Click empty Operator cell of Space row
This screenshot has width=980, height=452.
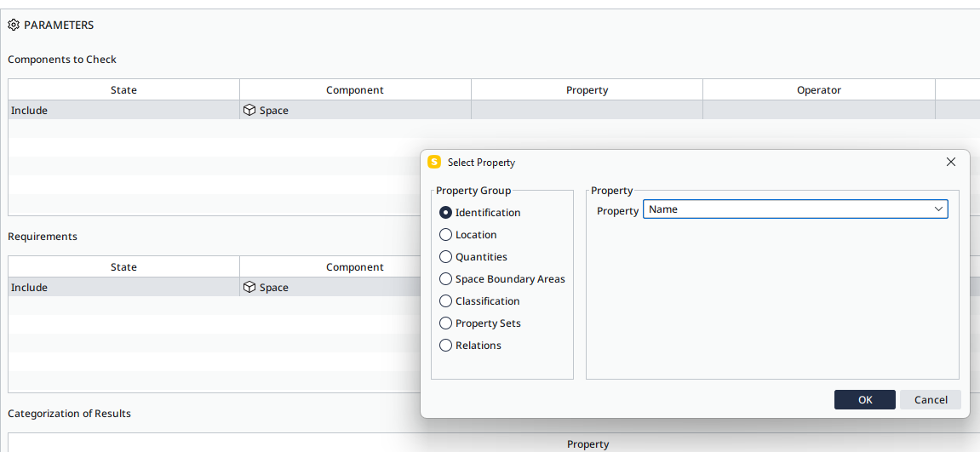click(x=819, y=110)
